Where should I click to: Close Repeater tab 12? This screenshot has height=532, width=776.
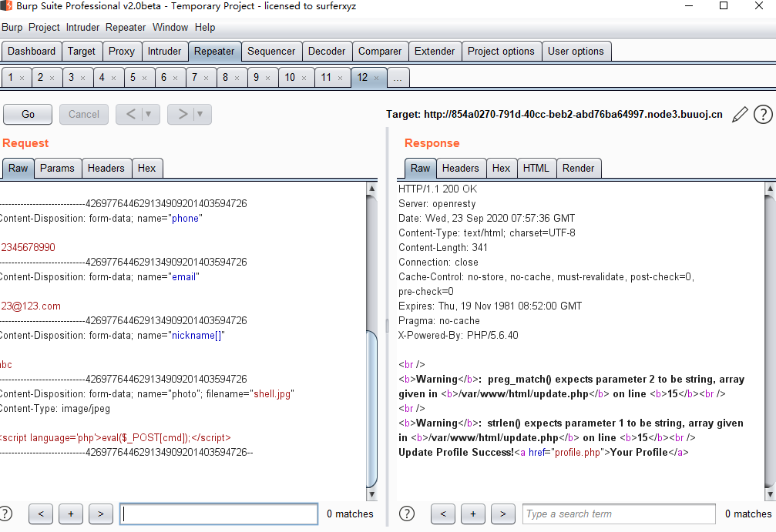(377, 78)
